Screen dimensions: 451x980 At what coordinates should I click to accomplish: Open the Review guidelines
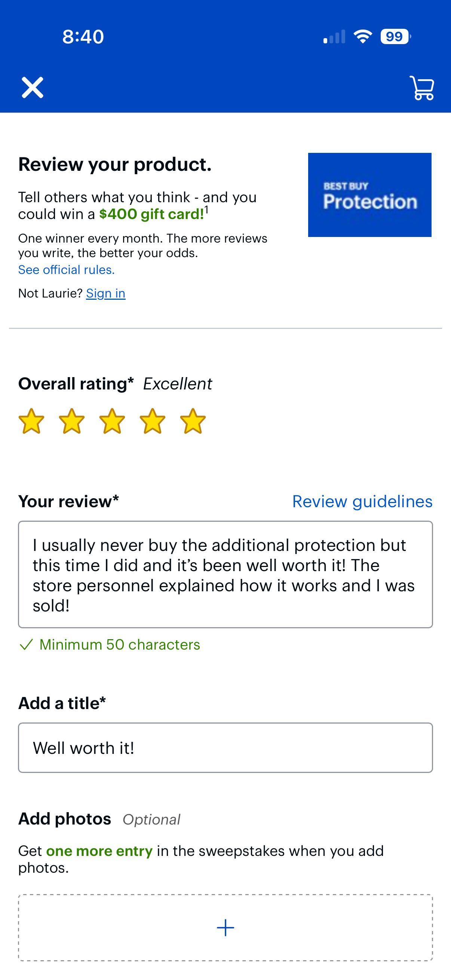(362, 501)
